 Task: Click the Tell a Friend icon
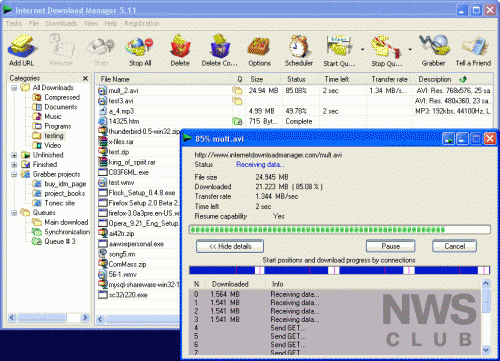473,50
